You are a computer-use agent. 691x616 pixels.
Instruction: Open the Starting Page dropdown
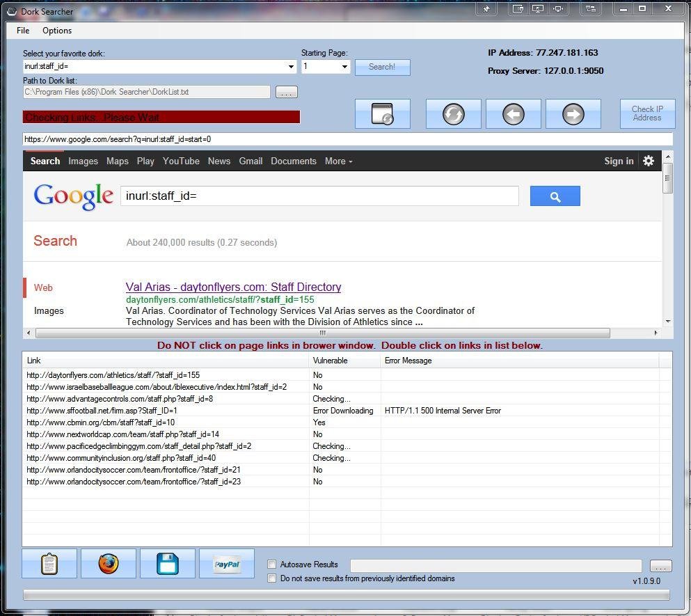pos(344,67)
